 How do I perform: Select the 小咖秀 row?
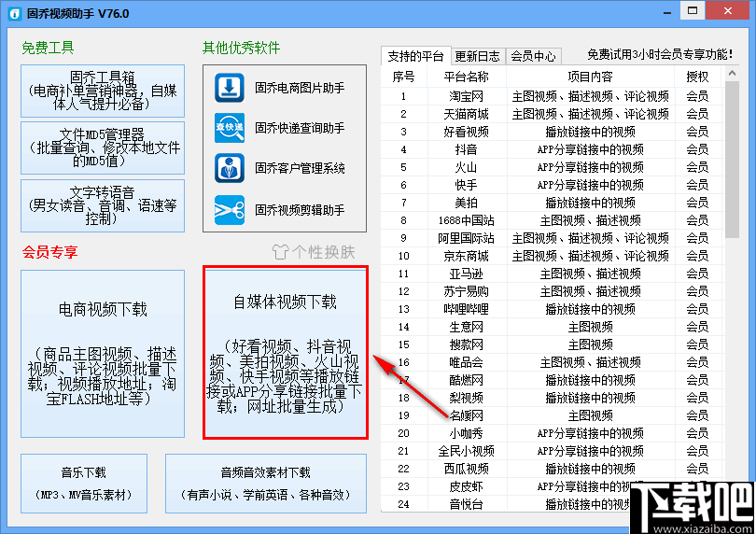pyautogui.click(x=553, y=433)
